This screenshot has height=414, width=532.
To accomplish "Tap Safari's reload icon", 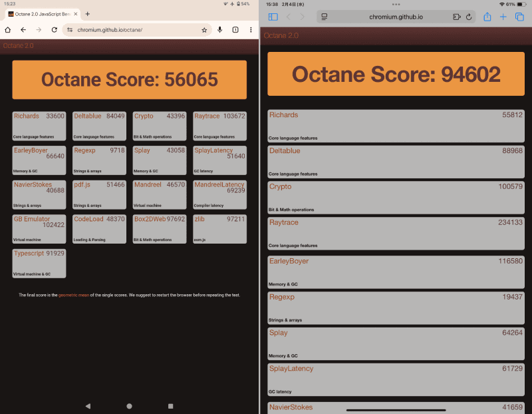I will coord(469,15).
